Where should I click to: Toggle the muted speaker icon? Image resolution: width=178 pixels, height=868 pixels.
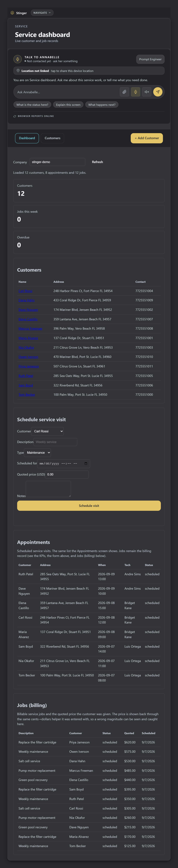point(147,92)
